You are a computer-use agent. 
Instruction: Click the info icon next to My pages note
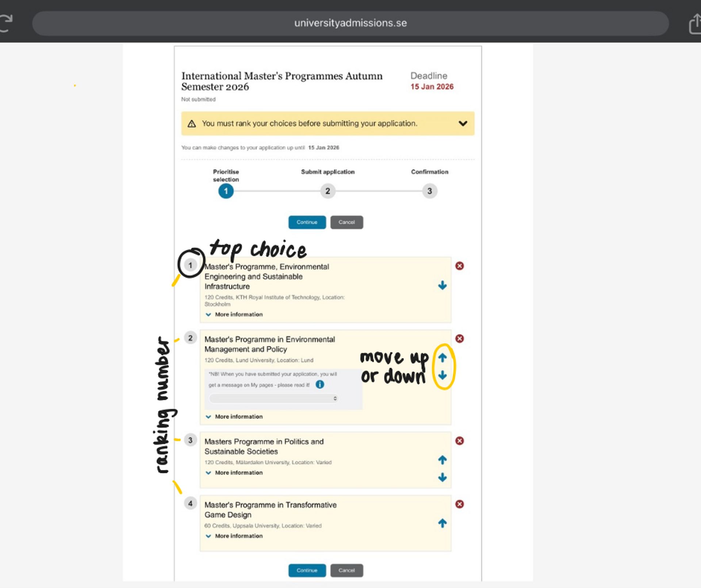[319, 384]
